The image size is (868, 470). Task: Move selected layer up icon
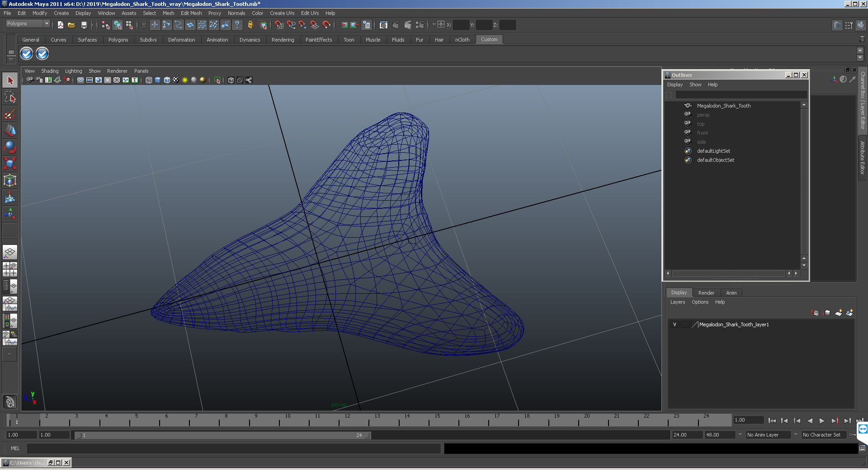(816, 313)
